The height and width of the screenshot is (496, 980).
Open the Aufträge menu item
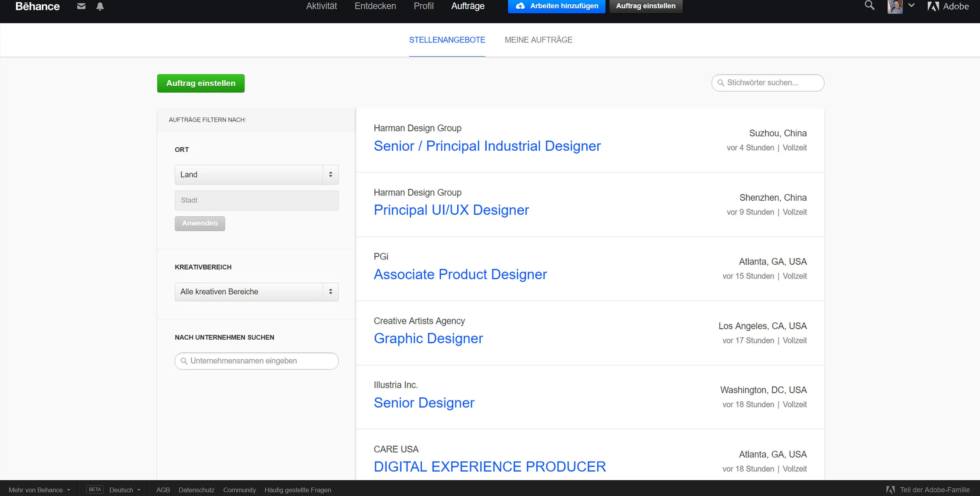click(468, 6)
